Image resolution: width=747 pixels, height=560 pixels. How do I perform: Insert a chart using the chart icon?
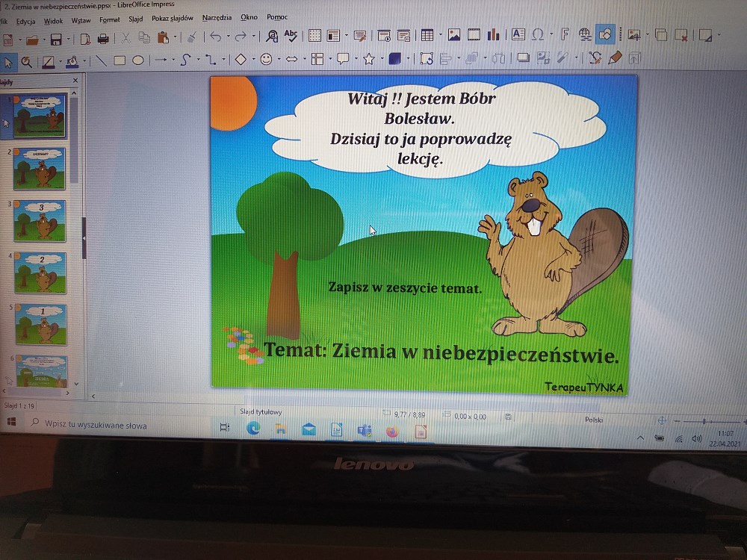pos(493,34)
